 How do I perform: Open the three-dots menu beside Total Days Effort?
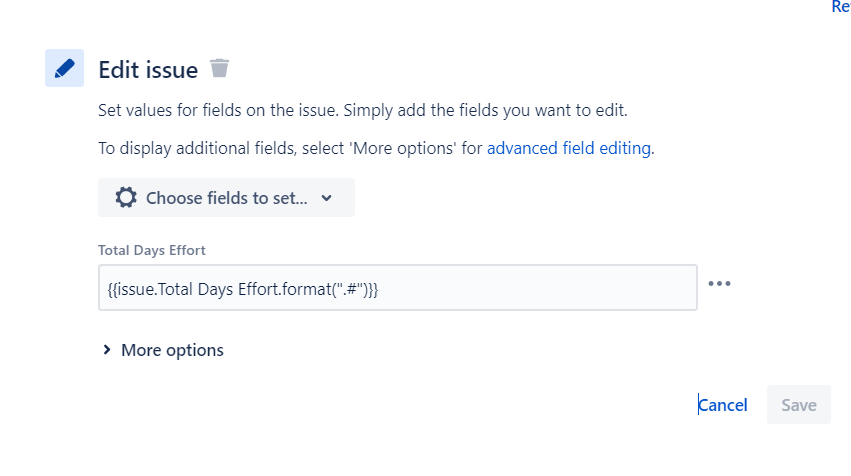coord(719,283)
